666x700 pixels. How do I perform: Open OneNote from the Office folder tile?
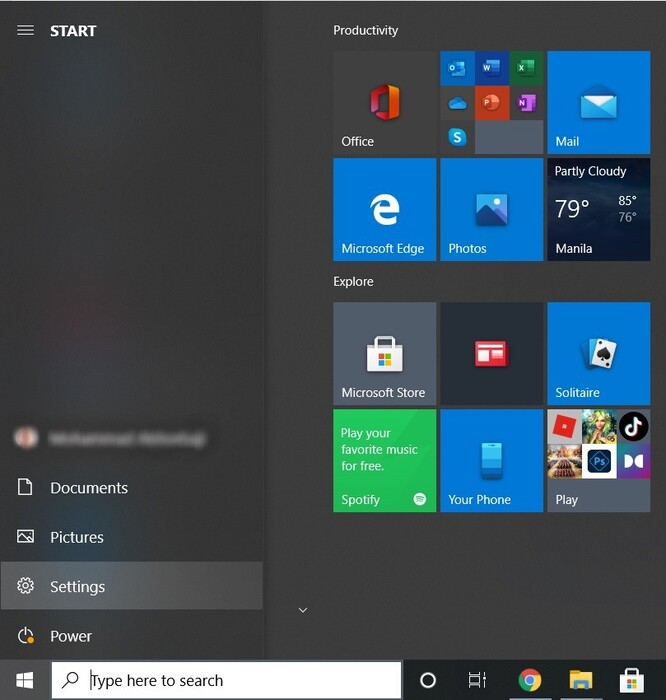click(x=526, y=103)
